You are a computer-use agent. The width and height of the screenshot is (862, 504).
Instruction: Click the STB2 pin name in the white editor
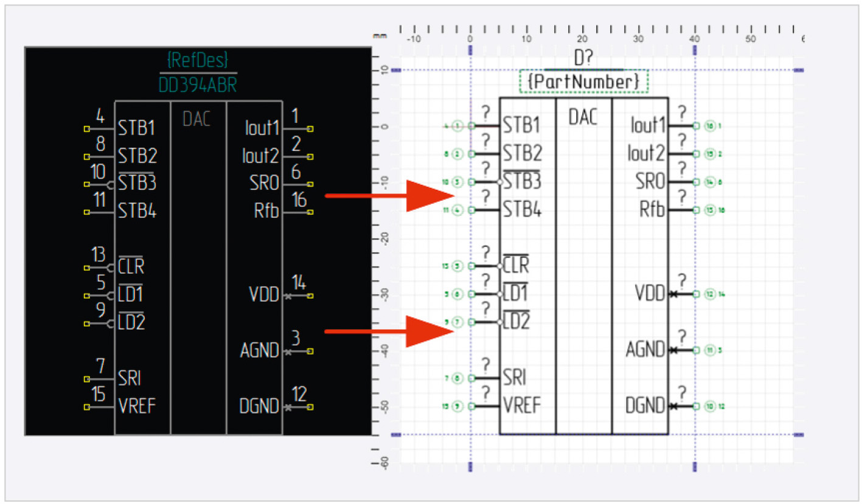pyautogui.click(x=523, y=154)
